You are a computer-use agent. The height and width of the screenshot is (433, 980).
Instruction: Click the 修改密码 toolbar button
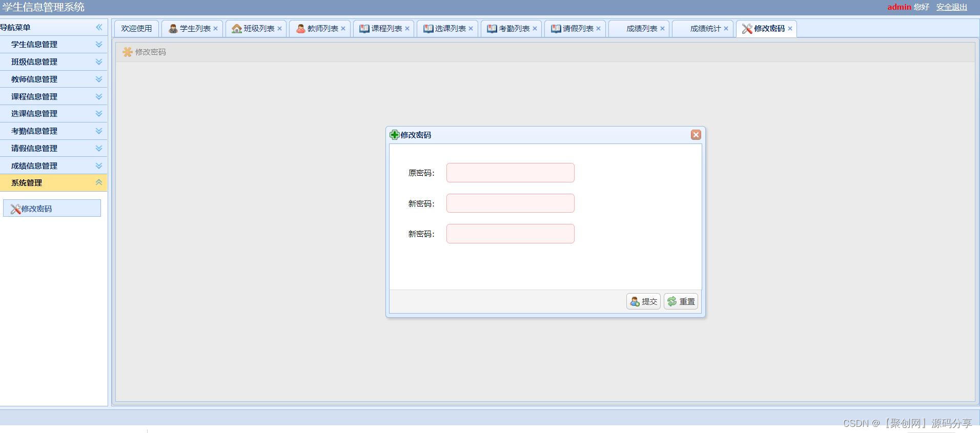point(144,52)
